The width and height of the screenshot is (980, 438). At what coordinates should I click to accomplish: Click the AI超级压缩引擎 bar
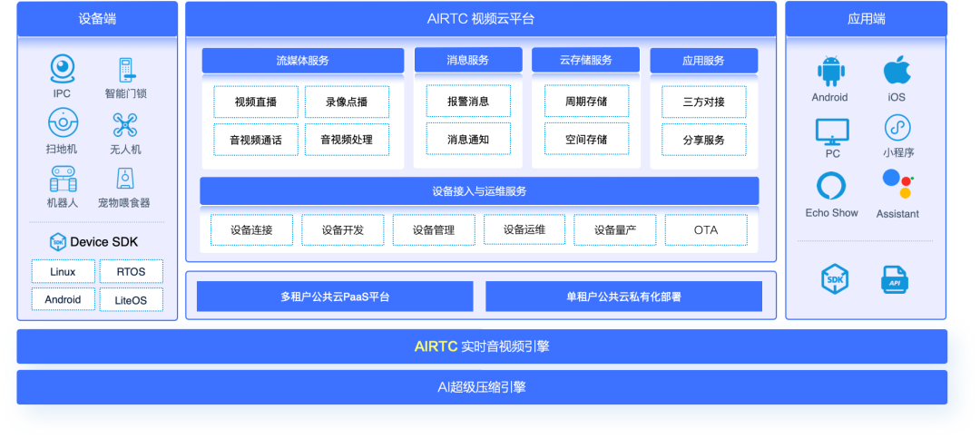coord(482,387)
